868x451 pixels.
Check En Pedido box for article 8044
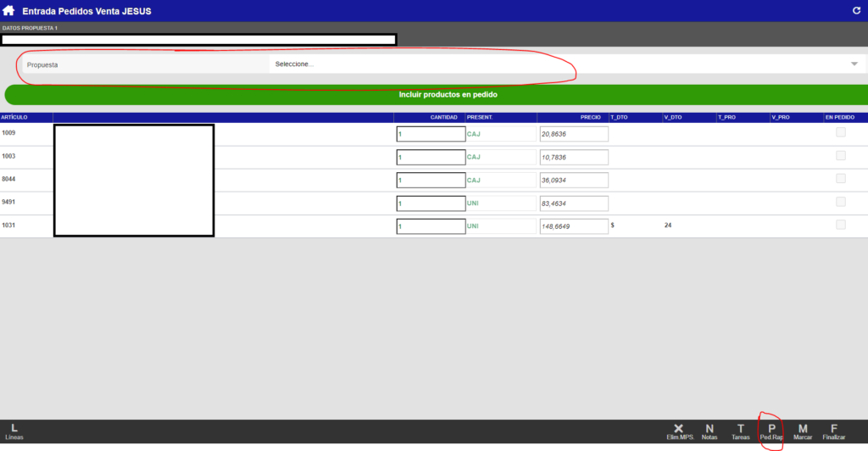[x=841, y=178]
